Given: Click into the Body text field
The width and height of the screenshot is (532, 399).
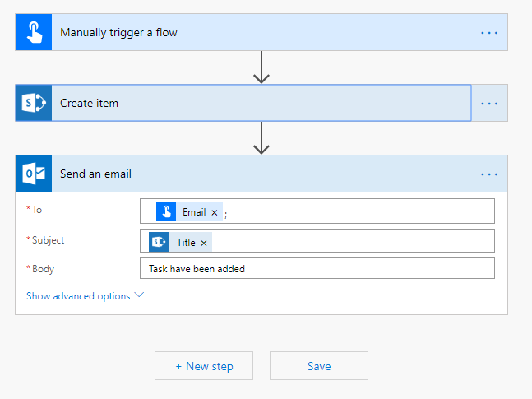Looking at the screenshot, I should click(317, 269).
